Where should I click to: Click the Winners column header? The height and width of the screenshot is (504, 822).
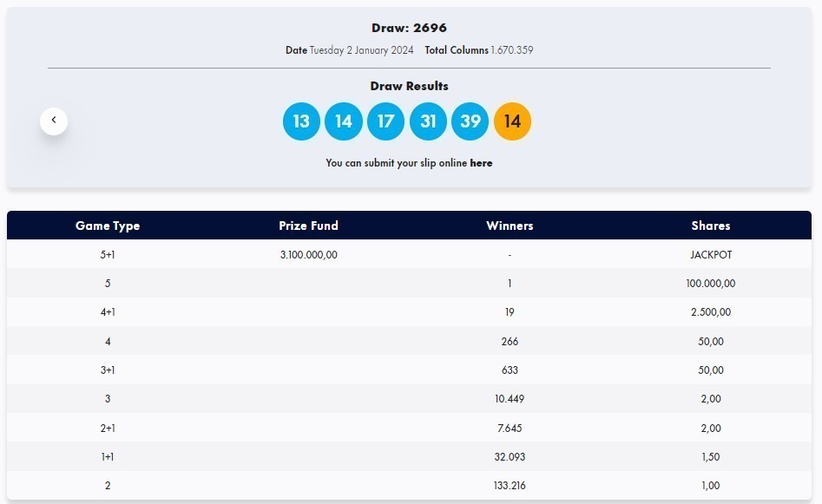[510, 226]
